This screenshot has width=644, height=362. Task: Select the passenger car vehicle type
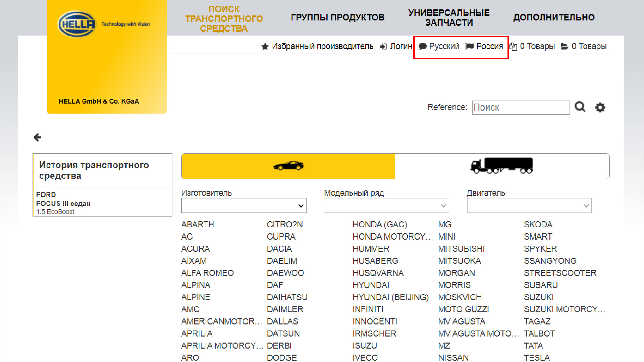(288, 166)
